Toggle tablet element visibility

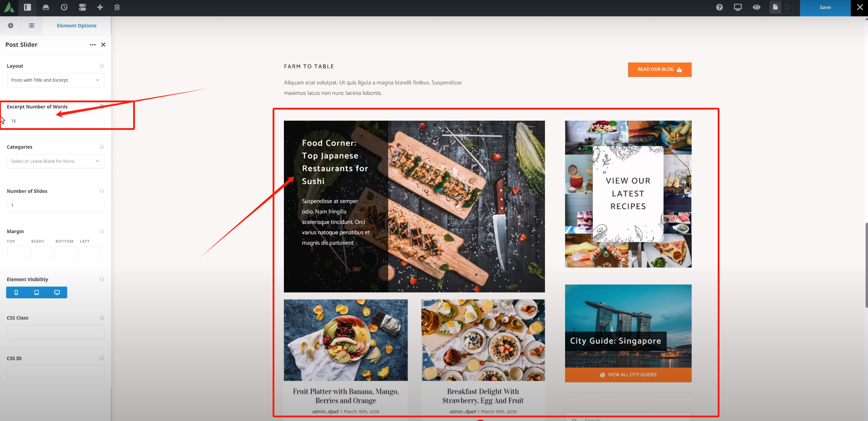point(37,292)
